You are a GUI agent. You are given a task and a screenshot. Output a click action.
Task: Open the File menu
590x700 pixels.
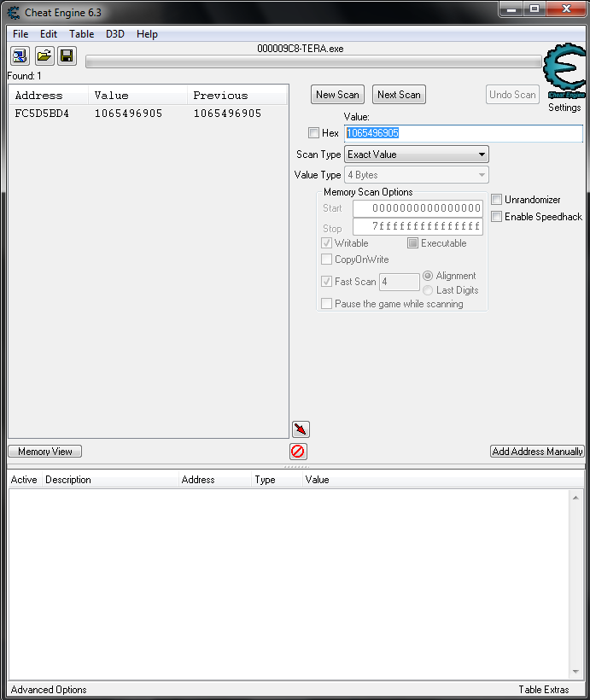pos(20,34)
